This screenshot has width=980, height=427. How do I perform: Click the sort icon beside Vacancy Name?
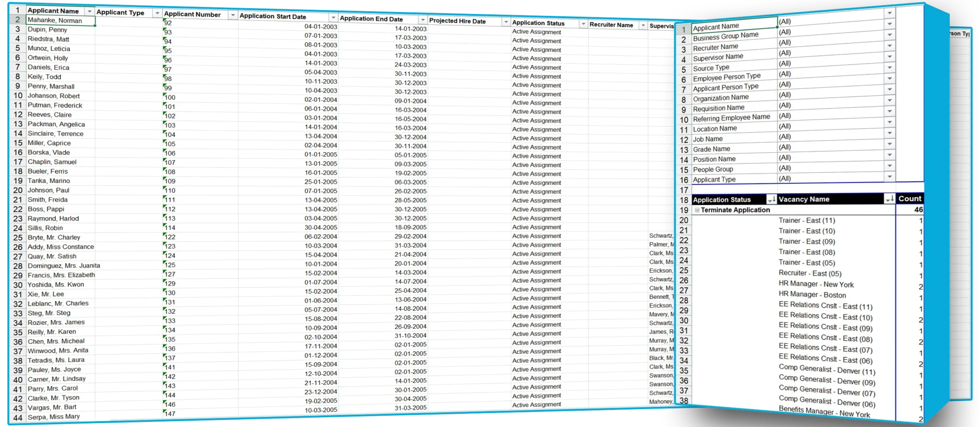(x=889, y=199)
